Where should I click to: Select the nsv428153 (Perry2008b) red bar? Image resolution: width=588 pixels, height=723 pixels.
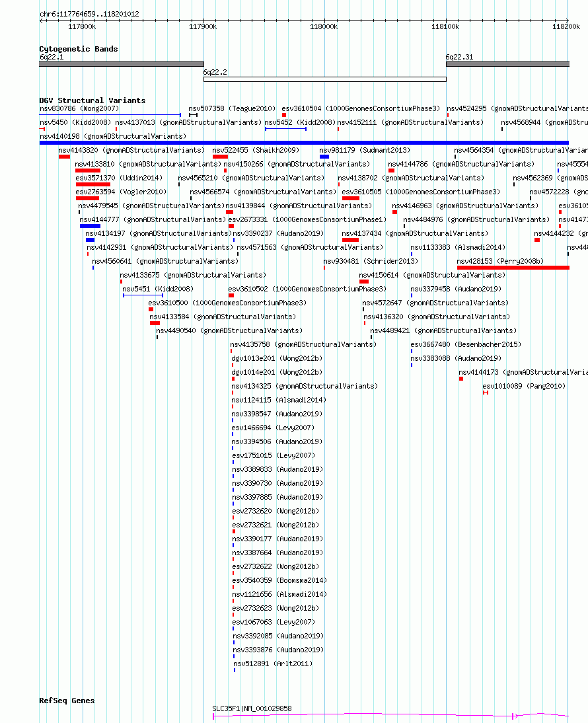click(513, 268)
